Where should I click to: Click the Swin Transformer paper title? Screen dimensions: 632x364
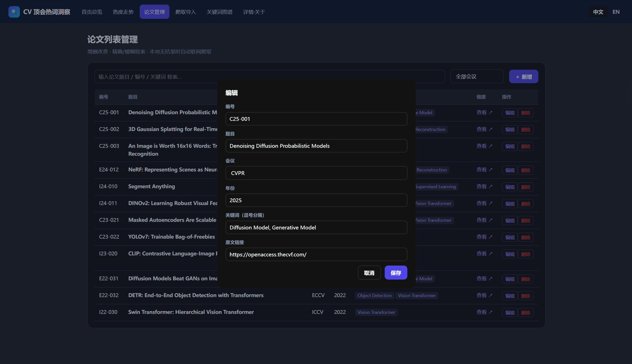191,312
